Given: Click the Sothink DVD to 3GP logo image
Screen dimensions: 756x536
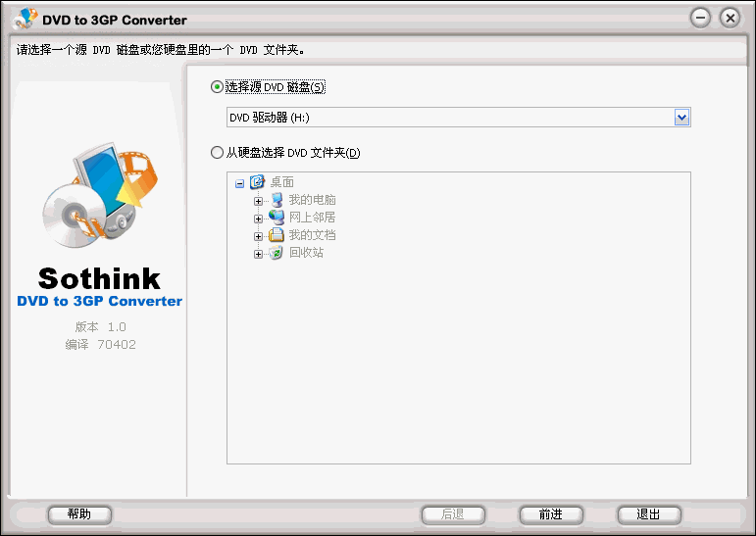Looking at the screenshot, I should coord(99,195).
